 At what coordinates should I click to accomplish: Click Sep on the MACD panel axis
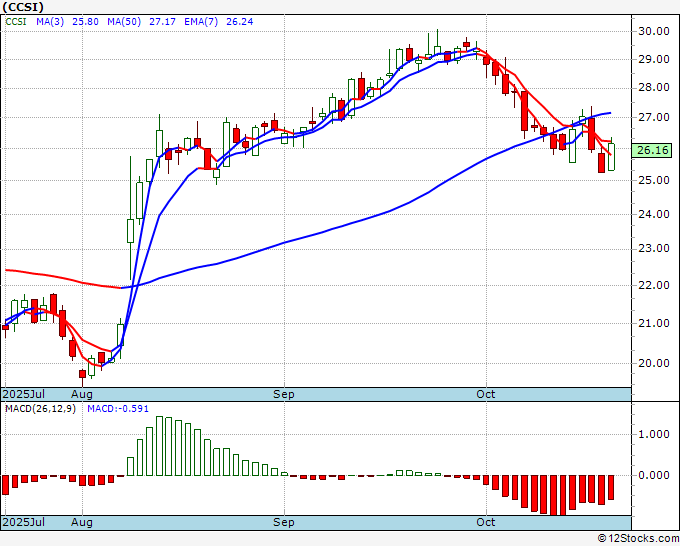point(284,522)
